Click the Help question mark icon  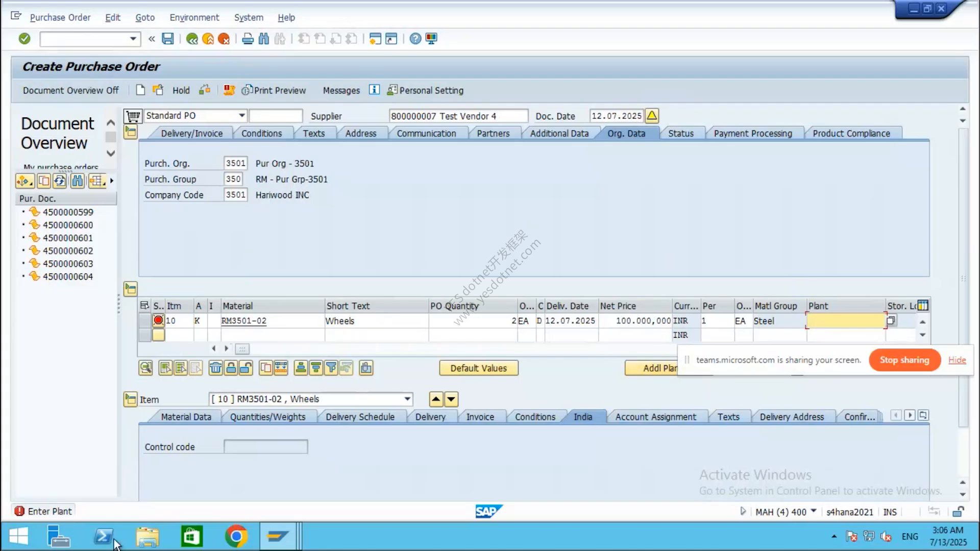pos(415,39)
